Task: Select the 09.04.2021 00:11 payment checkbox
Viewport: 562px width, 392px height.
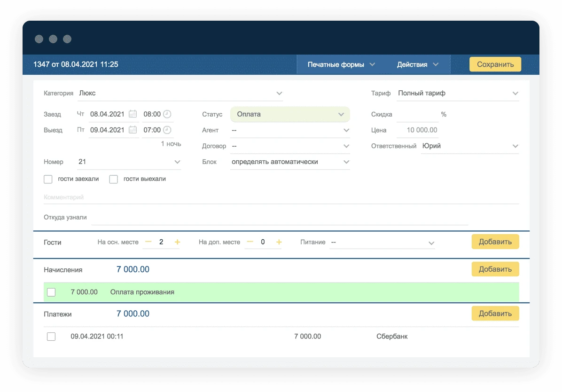Action: click(x=51, y=337)
